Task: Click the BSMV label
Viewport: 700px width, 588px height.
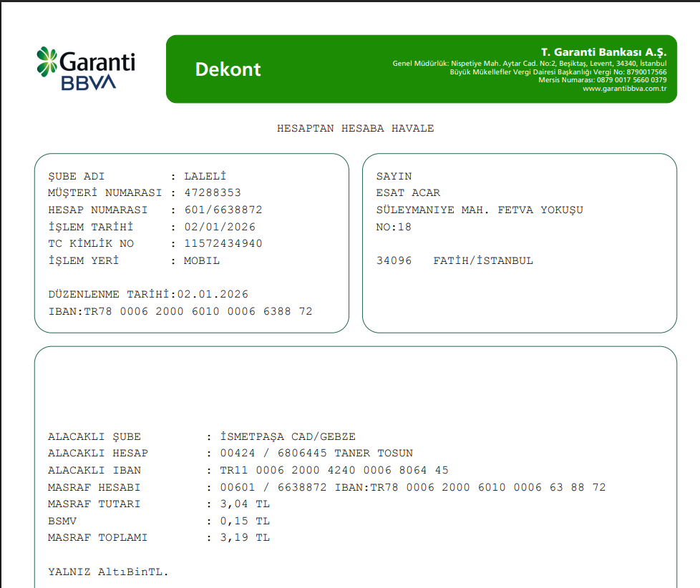Action: click(x=62, y=521)
